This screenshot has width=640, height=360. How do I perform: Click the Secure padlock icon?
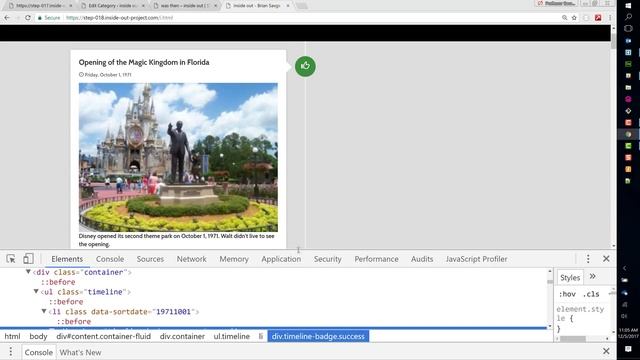[x=40, y=18]
